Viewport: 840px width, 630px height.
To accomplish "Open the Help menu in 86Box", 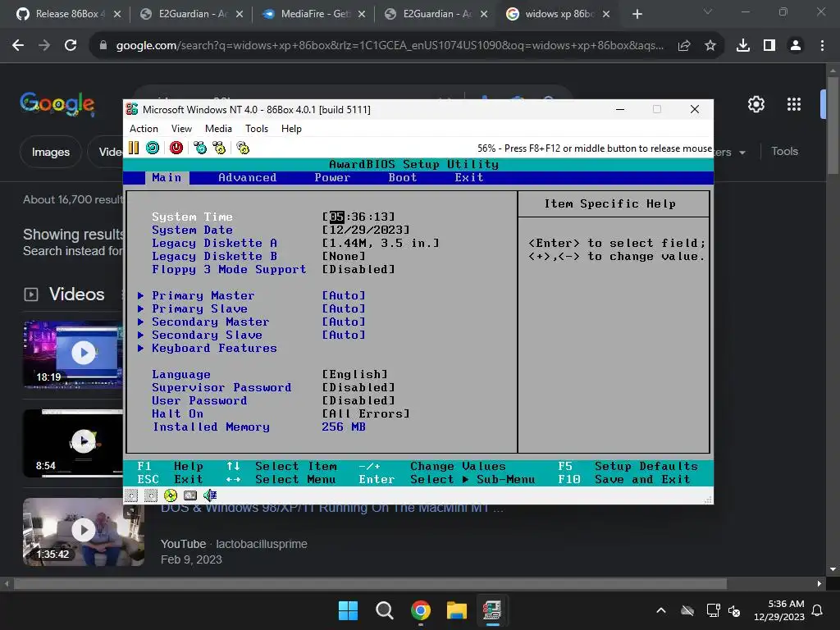I will (291, 129).
